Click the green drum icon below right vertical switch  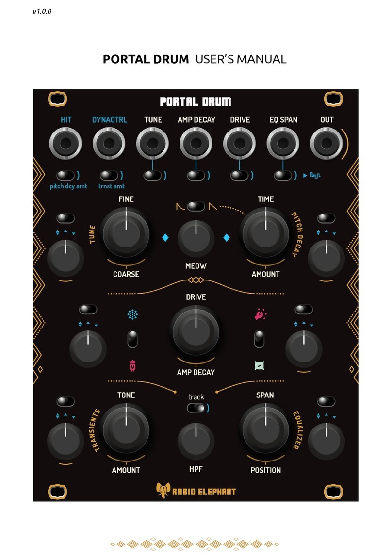259,366
